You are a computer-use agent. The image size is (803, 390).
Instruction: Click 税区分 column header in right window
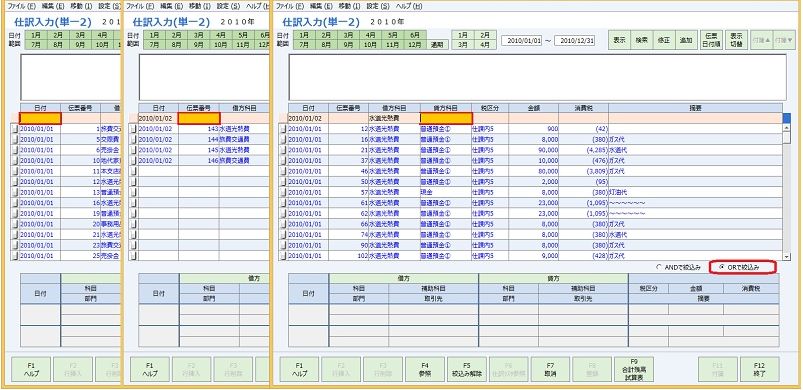point(490,108)
